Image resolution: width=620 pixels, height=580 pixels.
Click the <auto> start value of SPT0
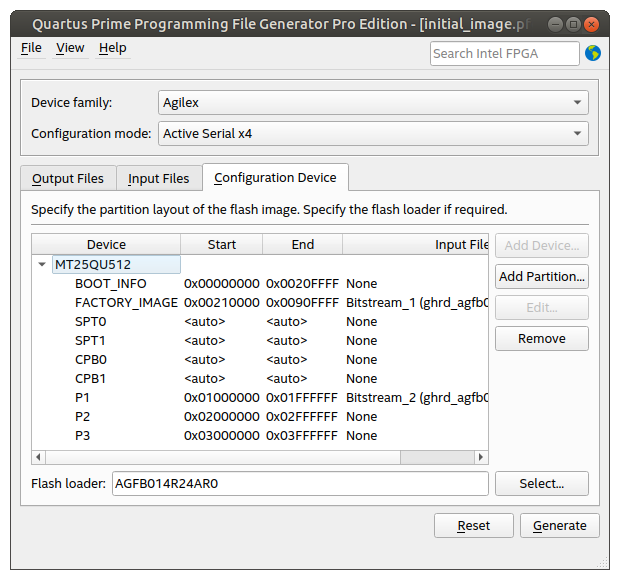[204, 321]
